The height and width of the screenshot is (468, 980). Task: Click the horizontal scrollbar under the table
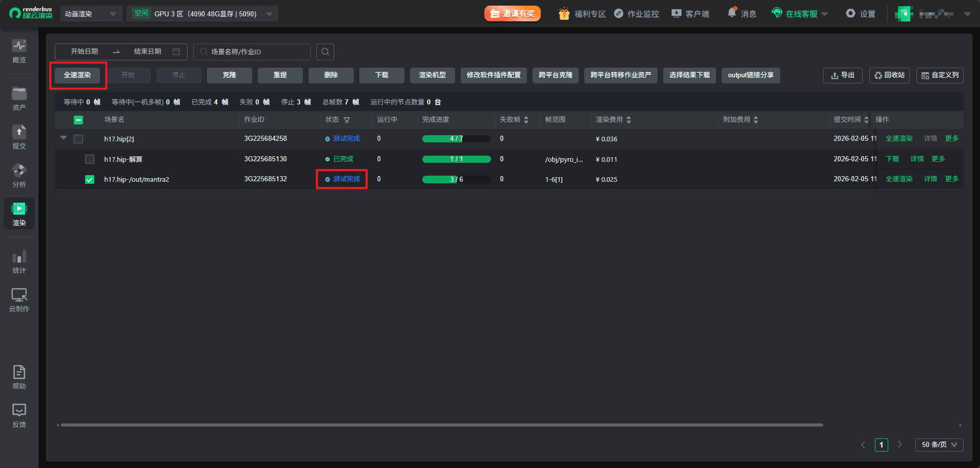(x=441, y=425)
